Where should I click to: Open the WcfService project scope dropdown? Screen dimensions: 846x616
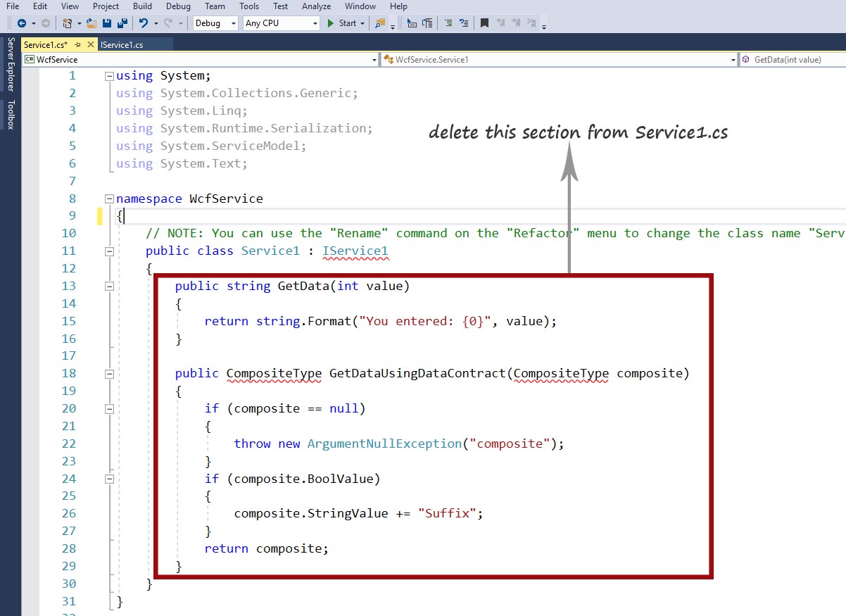(201, 60)
